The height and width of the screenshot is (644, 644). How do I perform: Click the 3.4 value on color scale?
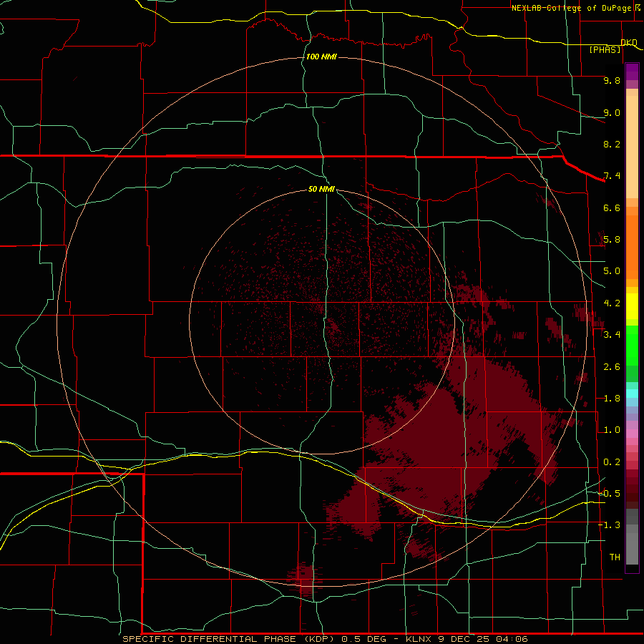point(612,335)
